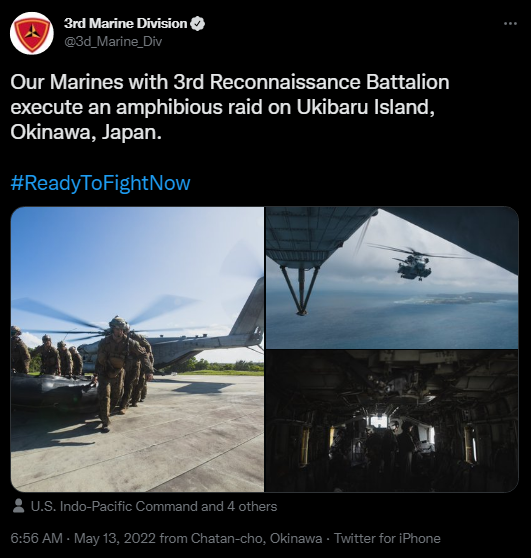Open the 3rd Marine Division display name

(x=125, y=23)
